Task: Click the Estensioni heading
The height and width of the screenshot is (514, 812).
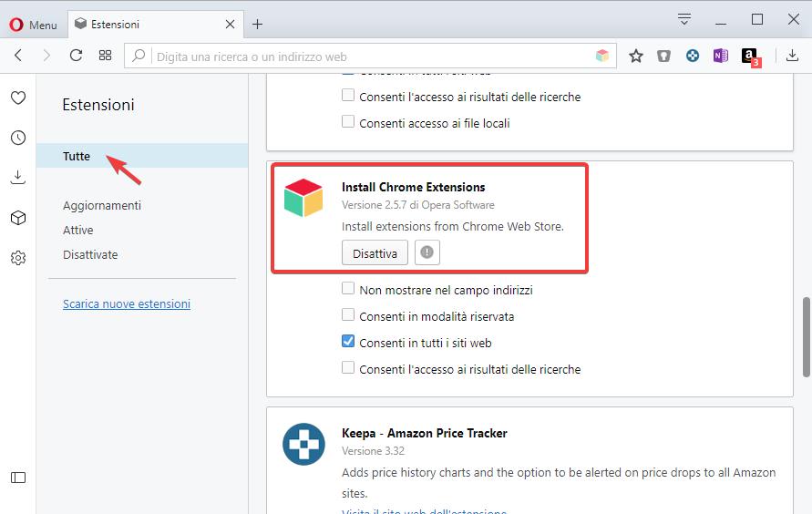Action: click(98, 105)
